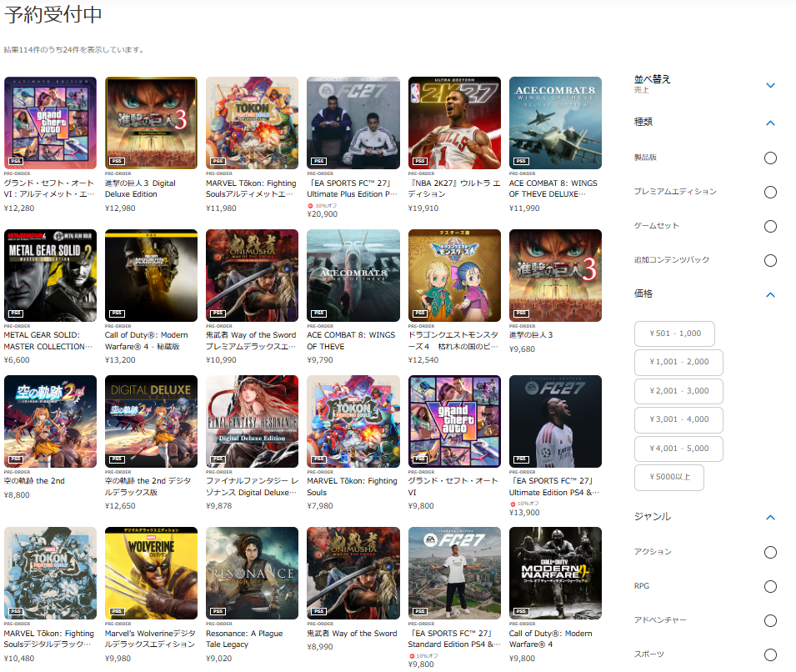This screenshot has width=796, height=672.
Task: Click the ¥9,878 price of Final Fantasy Resonance
Action: pyautogui.click(x=219, y=506)
